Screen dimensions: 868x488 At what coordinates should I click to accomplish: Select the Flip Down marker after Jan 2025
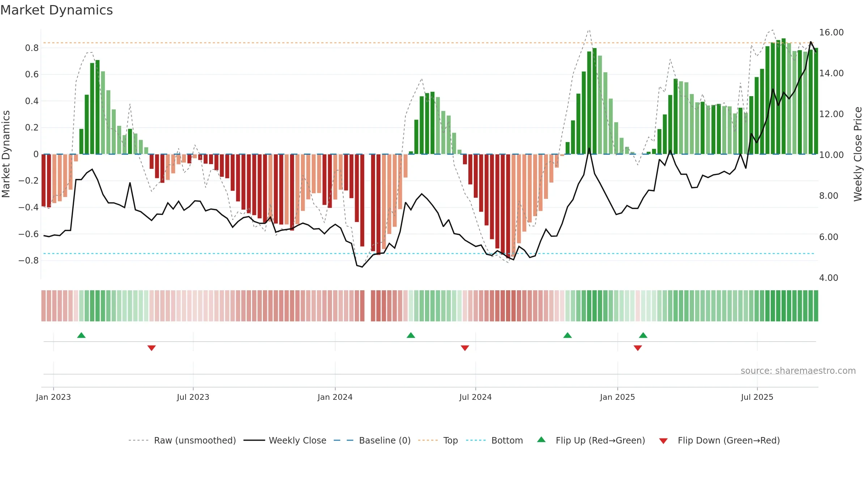638,348
